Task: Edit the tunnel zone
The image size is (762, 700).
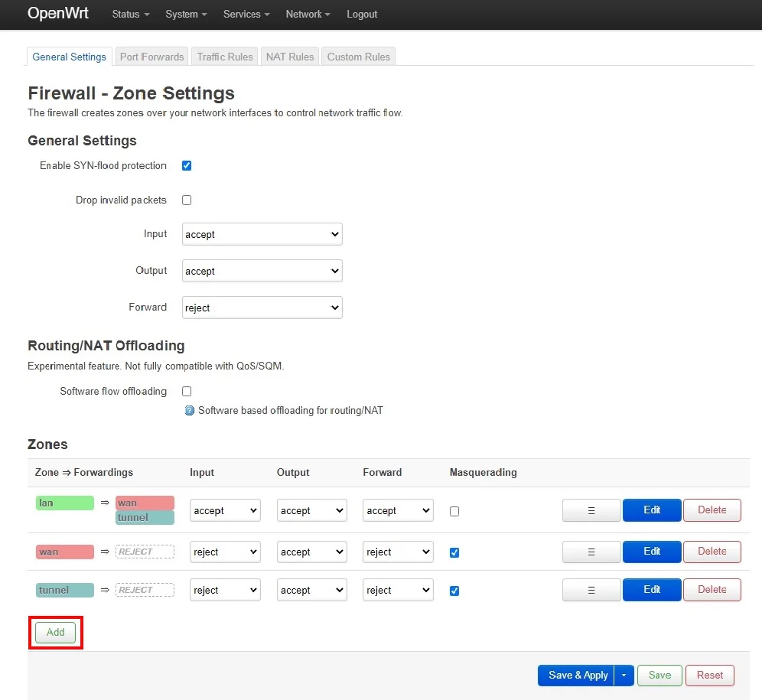Action: pos(651,590)
